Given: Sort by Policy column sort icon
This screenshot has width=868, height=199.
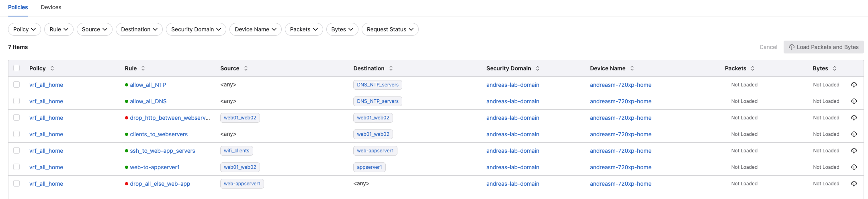Looking at the screenshot, I should pos(52,68).
